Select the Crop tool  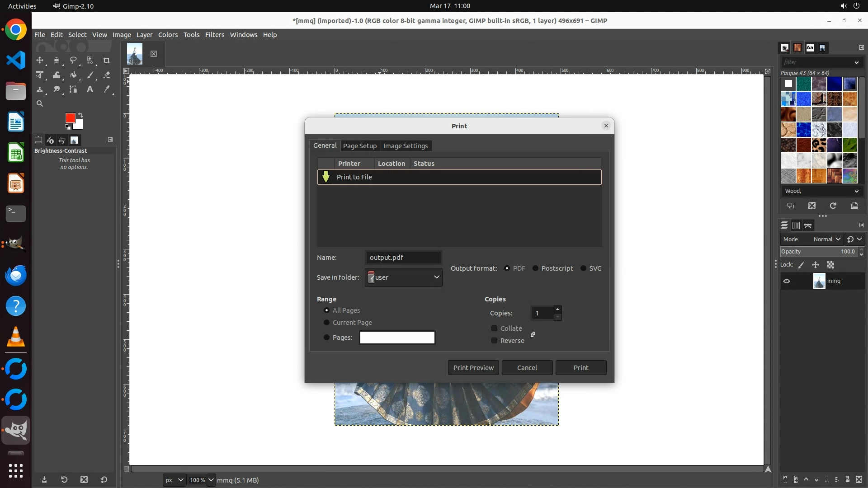click(x=107, y=60)
